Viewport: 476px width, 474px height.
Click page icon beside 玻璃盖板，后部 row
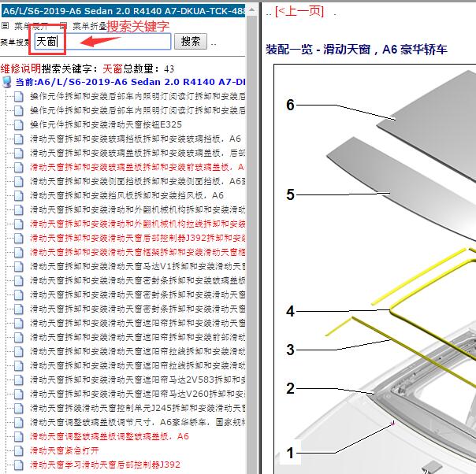18,154
